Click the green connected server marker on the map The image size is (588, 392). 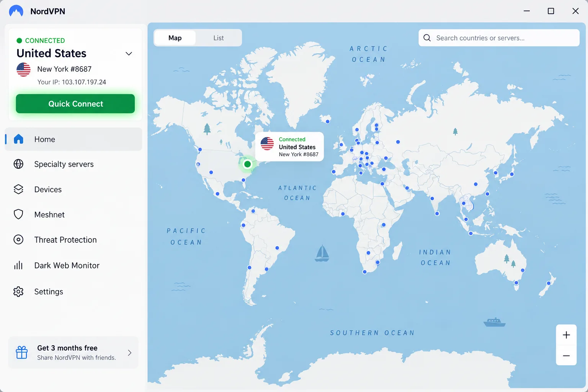pyautogui.click(x=247, y=164)
